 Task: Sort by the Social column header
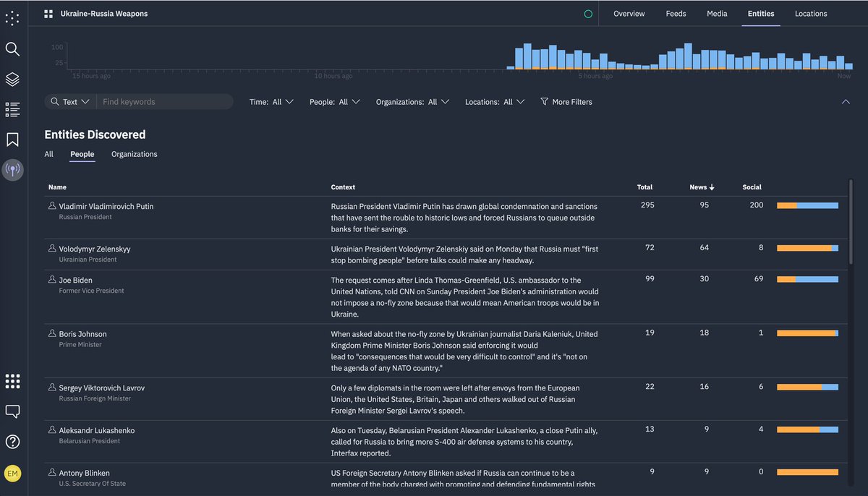coord(752,187)
